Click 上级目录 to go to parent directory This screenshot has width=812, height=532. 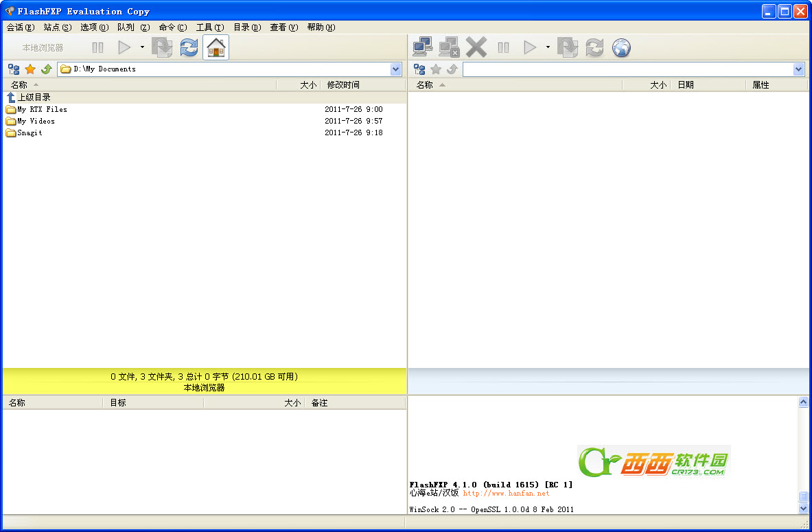34,97
